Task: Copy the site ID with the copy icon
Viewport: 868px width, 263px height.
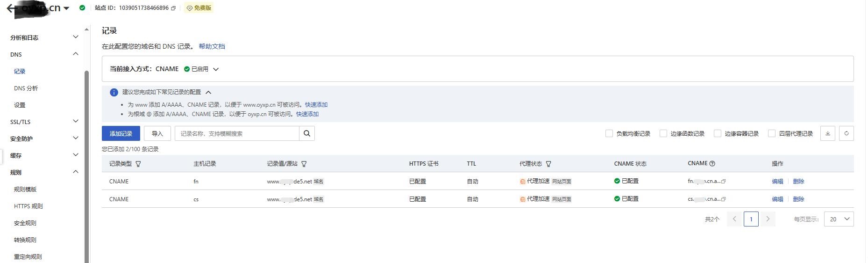Action: click(173, 8)
